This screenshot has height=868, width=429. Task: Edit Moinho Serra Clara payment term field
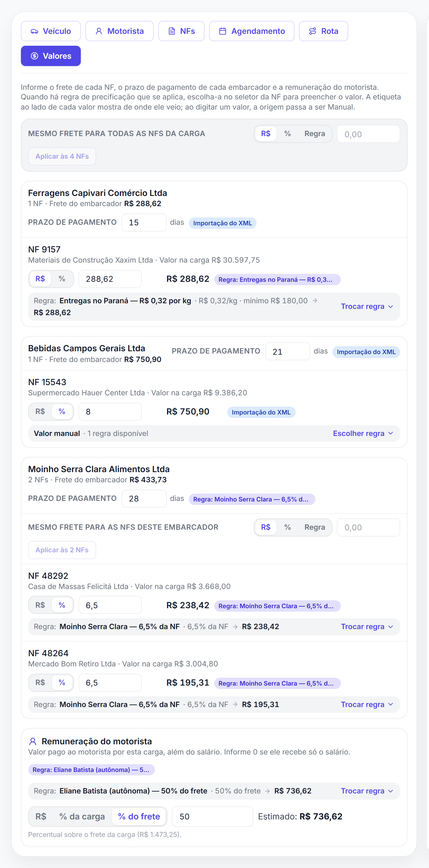point(144,499)
